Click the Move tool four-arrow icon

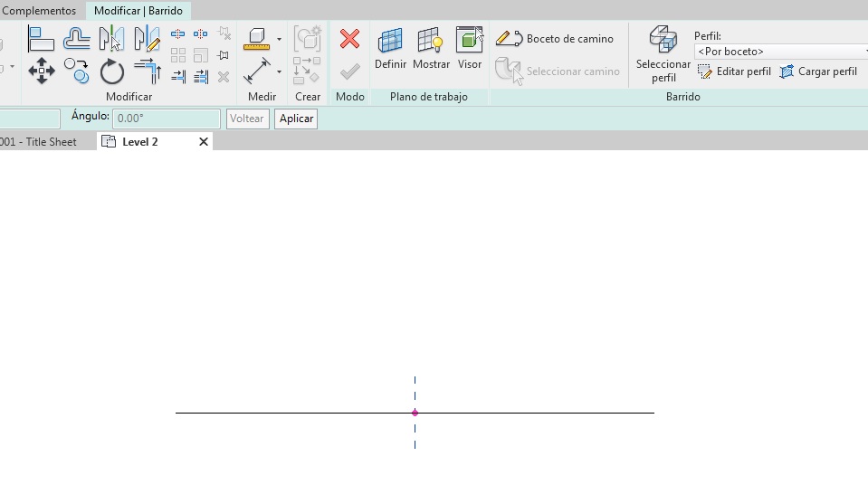[42, 71]
